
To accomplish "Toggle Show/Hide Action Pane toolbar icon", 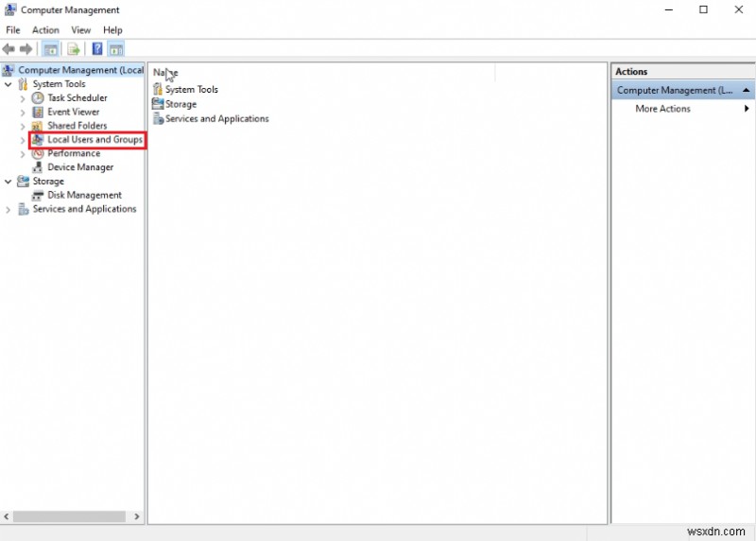I will [x=116, y=49].
